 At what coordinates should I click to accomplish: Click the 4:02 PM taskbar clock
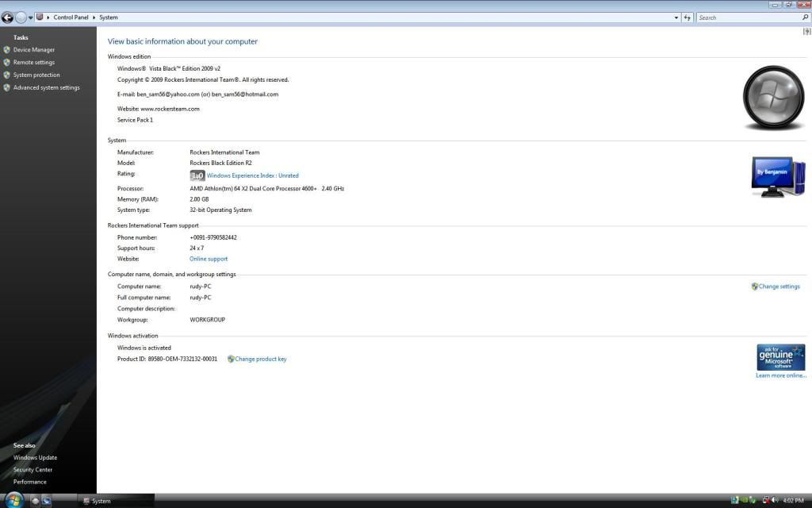coord(793,501)
